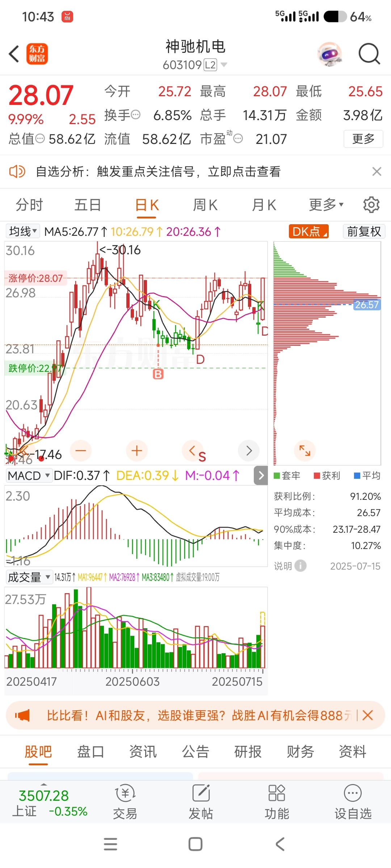
Task: Move chart right with next arrow
Action: (249, 451)
